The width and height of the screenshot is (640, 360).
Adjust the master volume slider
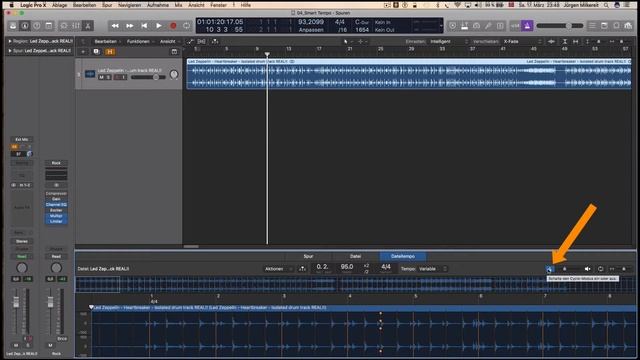coord(560,26)
